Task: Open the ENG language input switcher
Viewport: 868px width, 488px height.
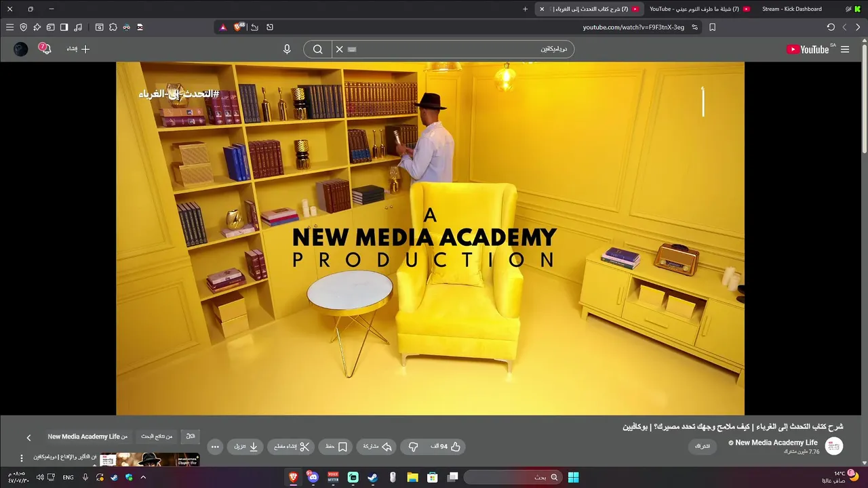Action: tap(68, 477)
